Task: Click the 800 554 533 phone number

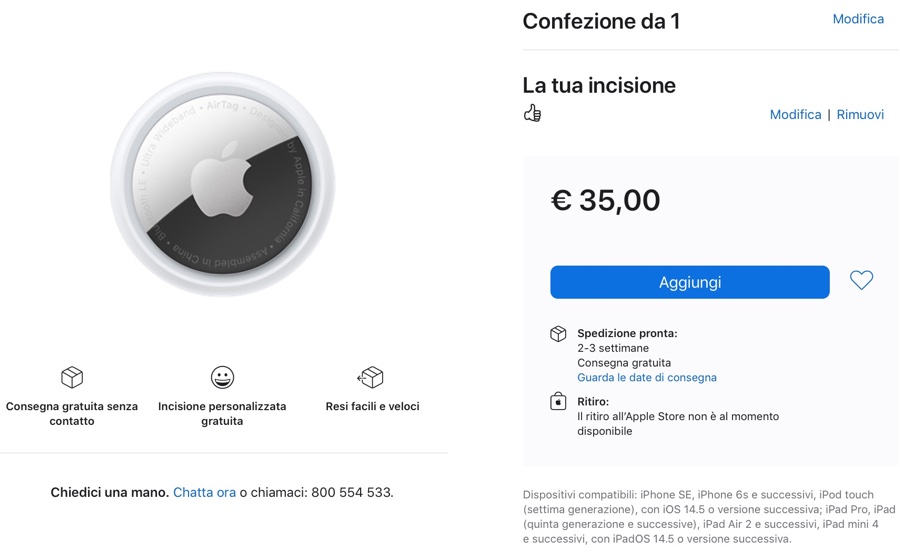Action: (x=351, y=493)
